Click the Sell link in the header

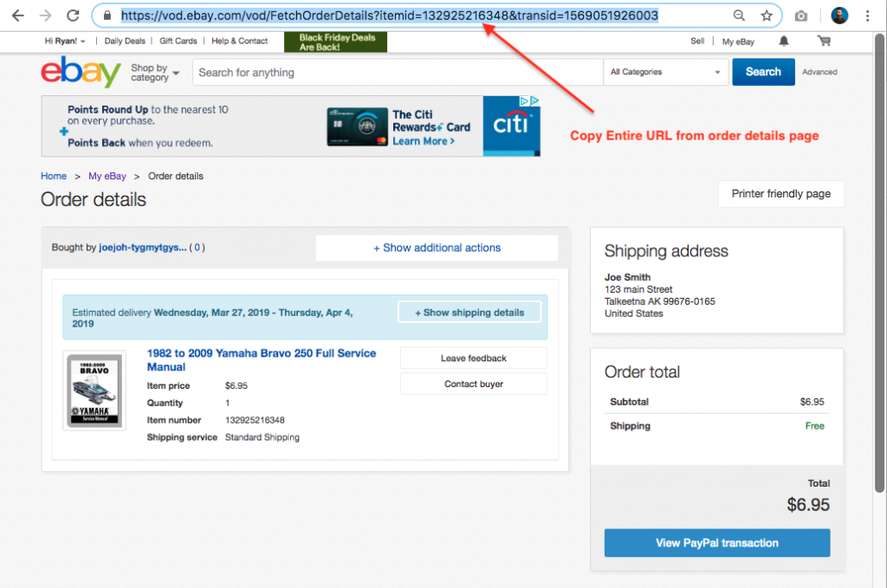(x=697, y=41)
